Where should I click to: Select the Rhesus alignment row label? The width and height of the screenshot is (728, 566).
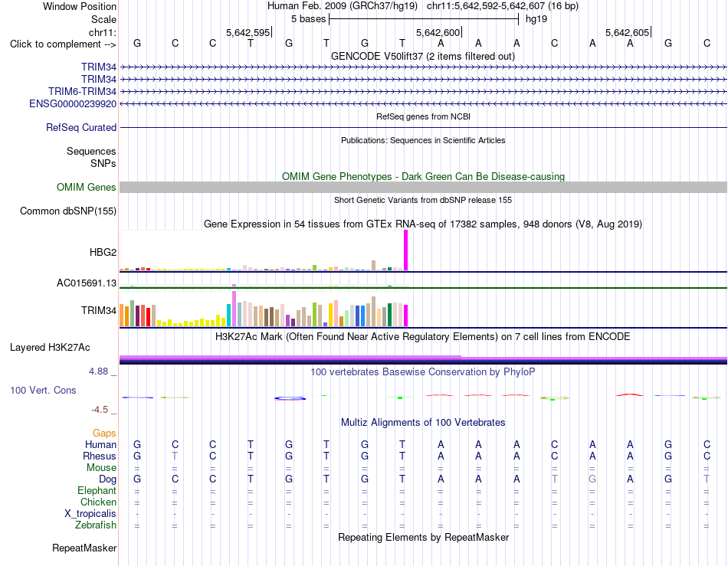click(x=100, y=456)
